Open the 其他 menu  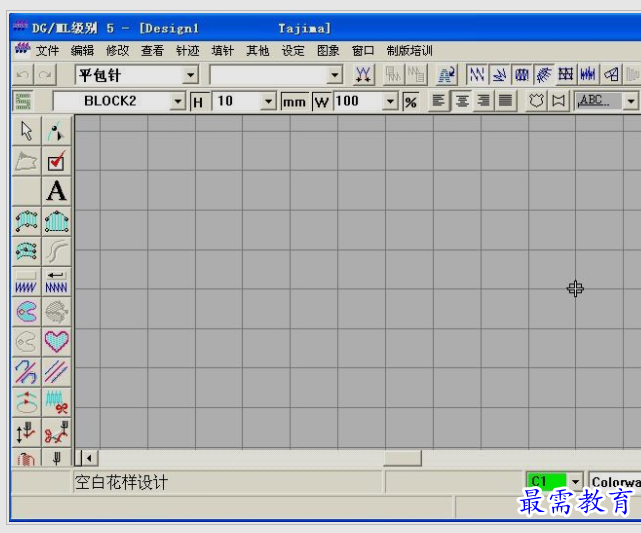(258, 51)
